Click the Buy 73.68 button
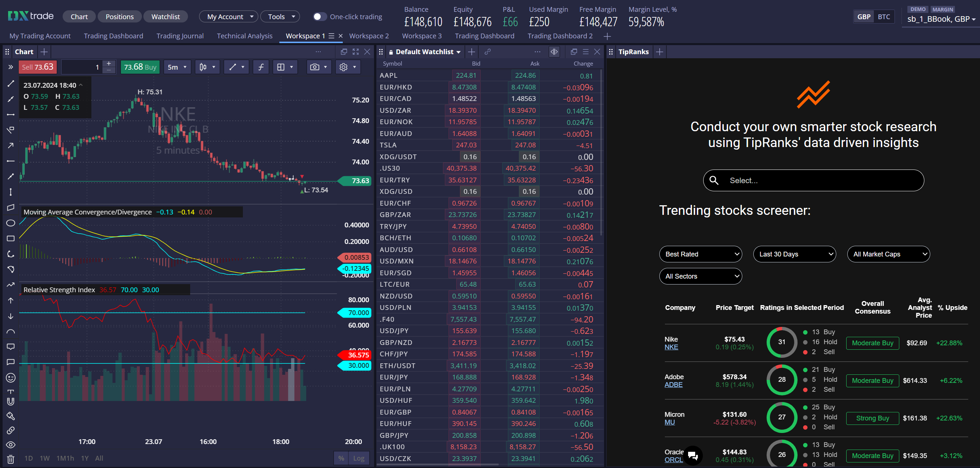 [140, 67]
